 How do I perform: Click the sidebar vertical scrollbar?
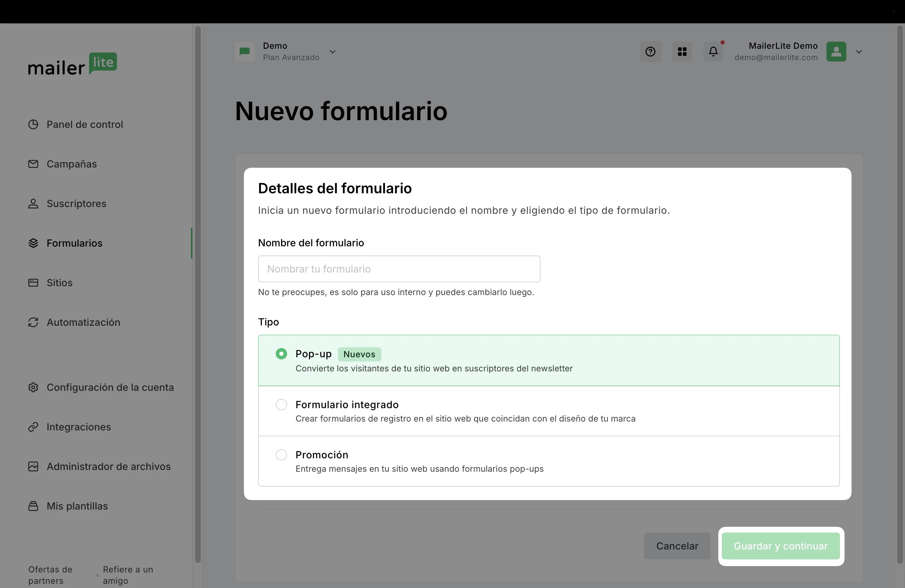[x=198, y=293]
